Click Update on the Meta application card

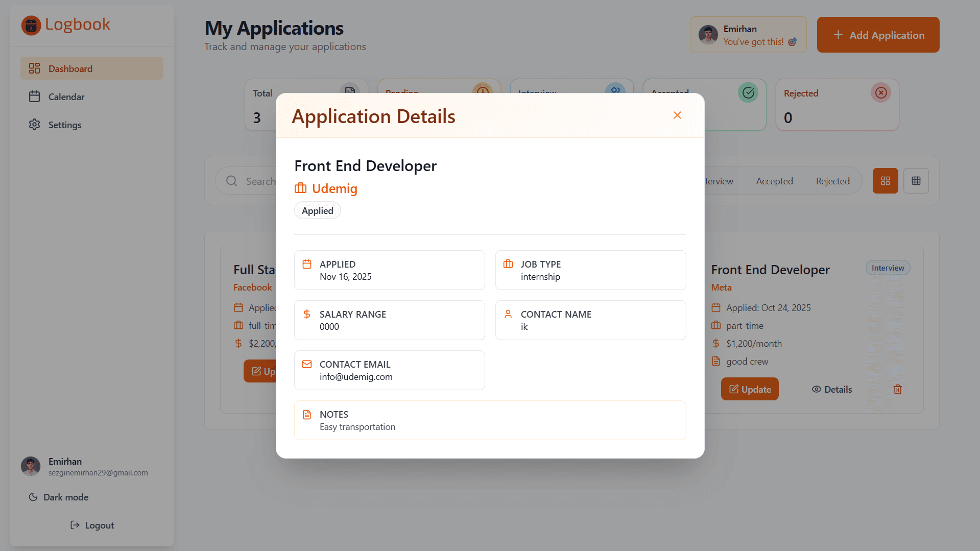pos(750,389)
